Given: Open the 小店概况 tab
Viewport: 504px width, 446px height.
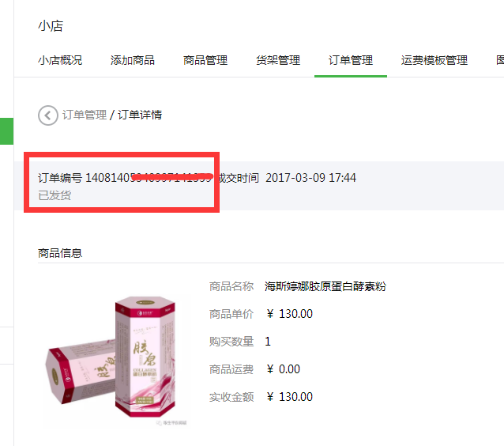Looking at the screenshot, I should pos(60,60).
